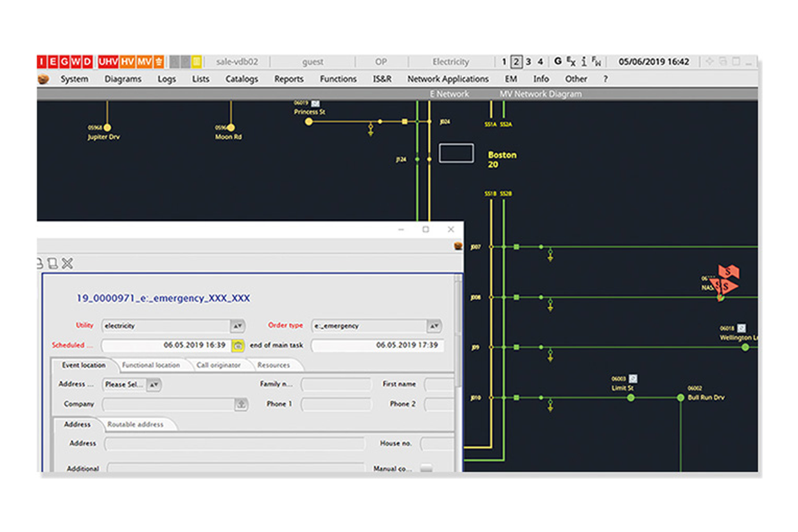Select the UHV voltage level button

(108, 62)
